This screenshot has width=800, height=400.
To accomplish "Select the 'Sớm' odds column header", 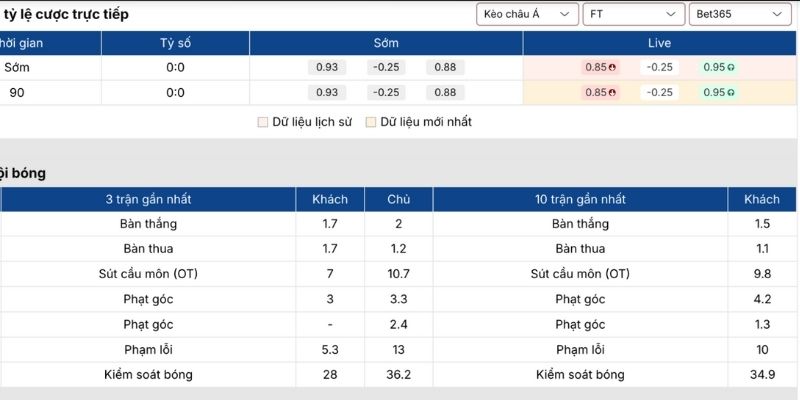I will pos(386,43).
